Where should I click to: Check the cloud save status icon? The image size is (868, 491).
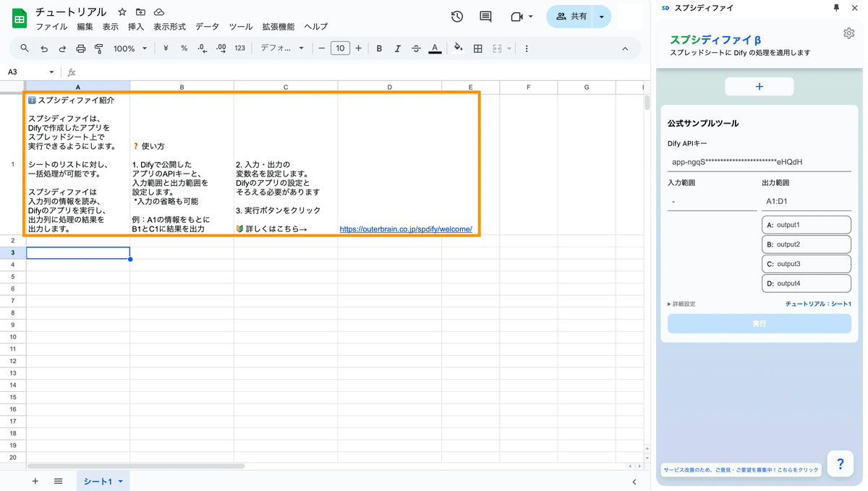pyautogui.click(x=159, y=12)
